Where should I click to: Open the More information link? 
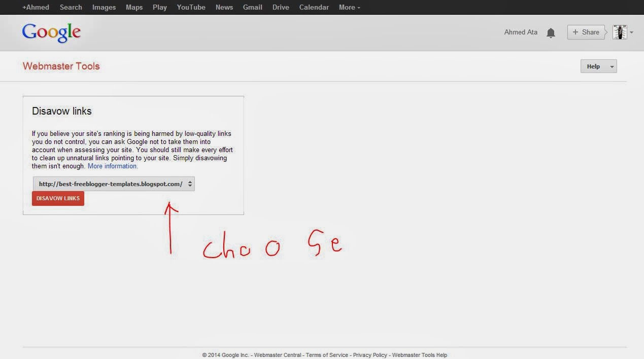[x=113, y=166]
